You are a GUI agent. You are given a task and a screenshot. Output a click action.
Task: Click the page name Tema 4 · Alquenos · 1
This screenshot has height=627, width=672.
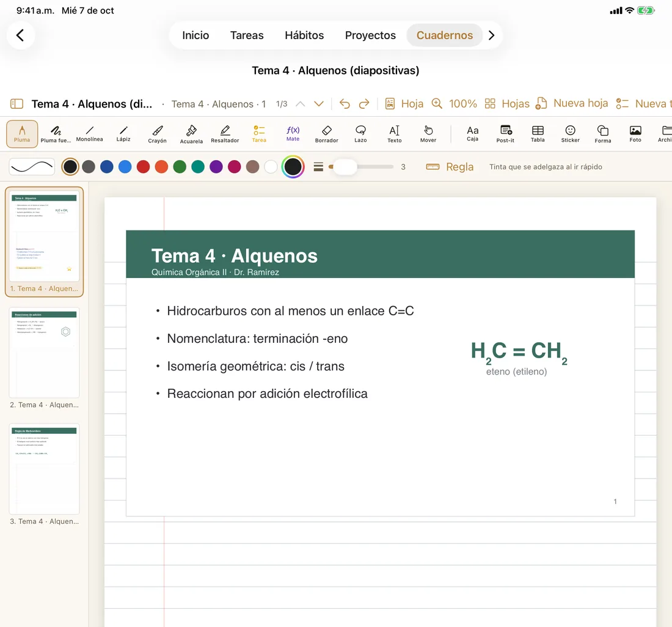pos(219,104)
